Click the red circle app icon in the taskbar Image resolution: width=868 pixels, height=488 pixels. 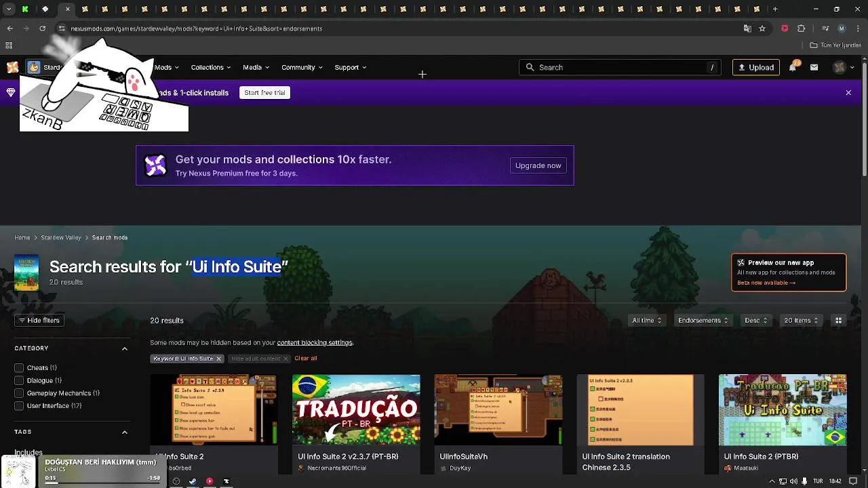pyautogui.click(x=210, y=481)
